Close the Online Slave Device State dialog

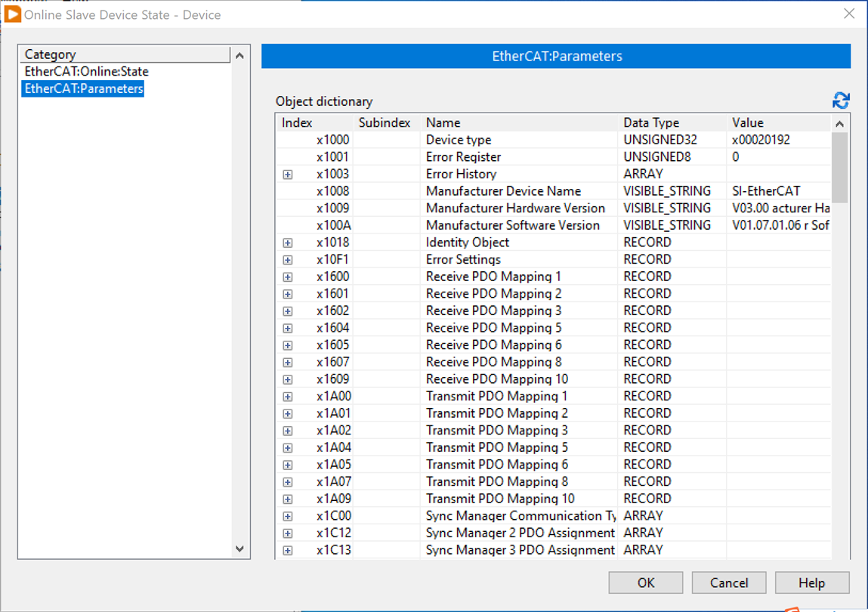coord(849,14)
